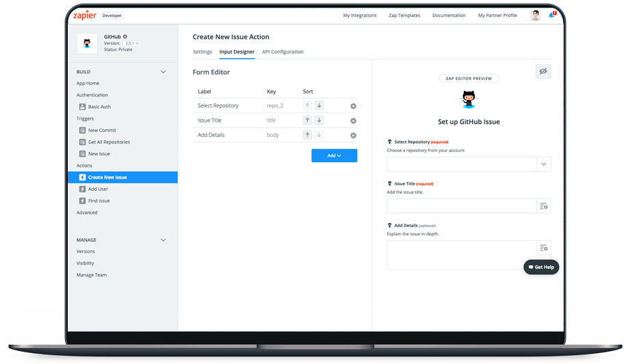
Task: Open the Advanced section
Action: [x=87, y=213]
